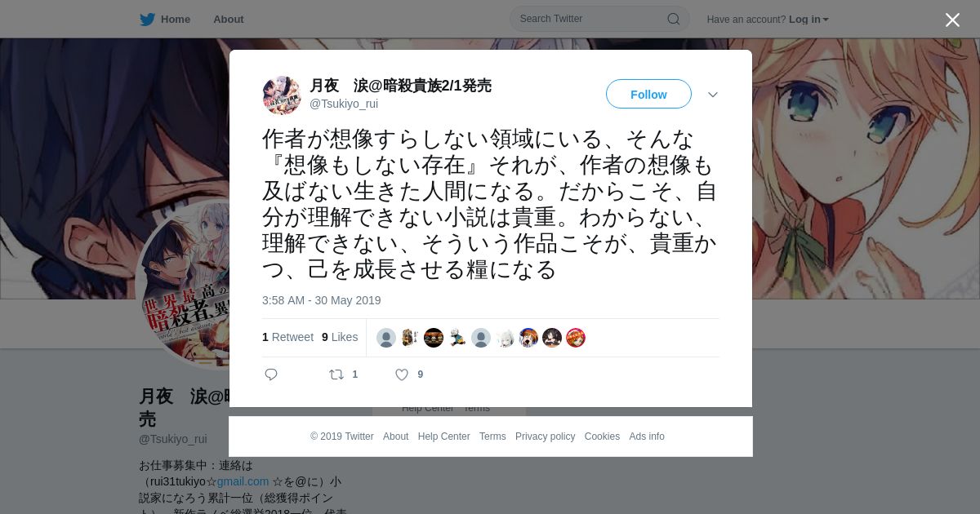View the 1 Retweet list
Screen dimensions: 980x514
287,337
